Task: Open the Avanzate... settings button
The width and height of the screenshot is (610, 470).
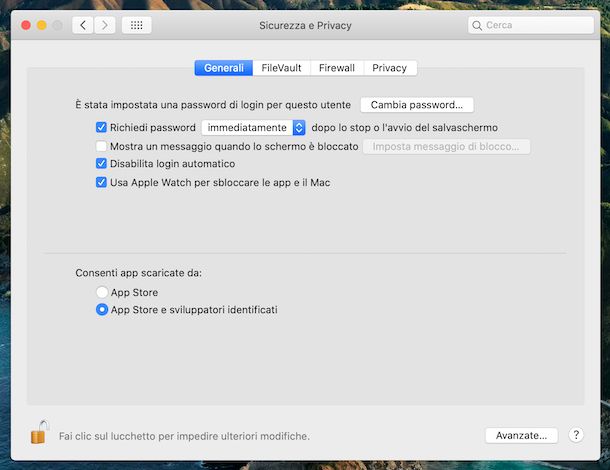Action: [521, 435]
